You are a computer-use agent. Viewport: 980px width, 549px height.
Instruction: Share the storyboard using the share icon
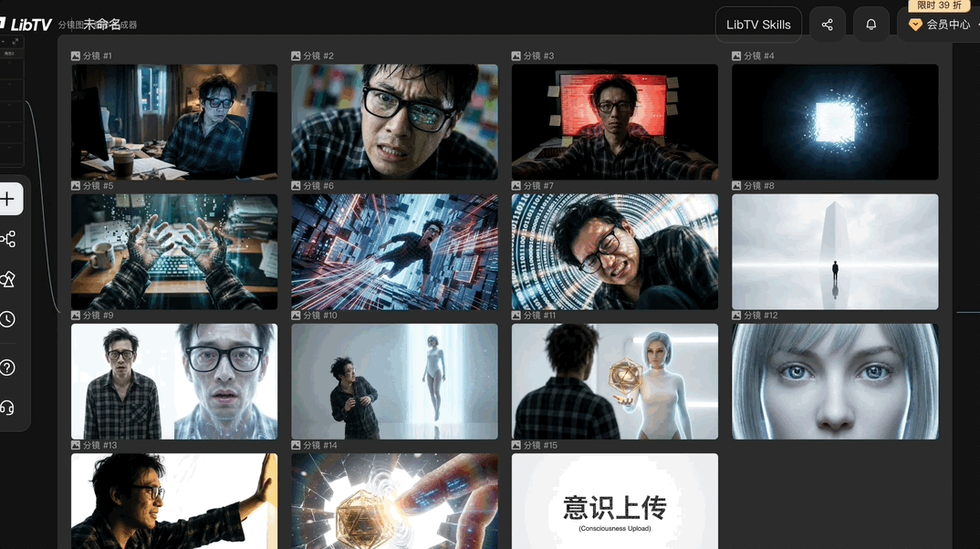coord(828,24)
